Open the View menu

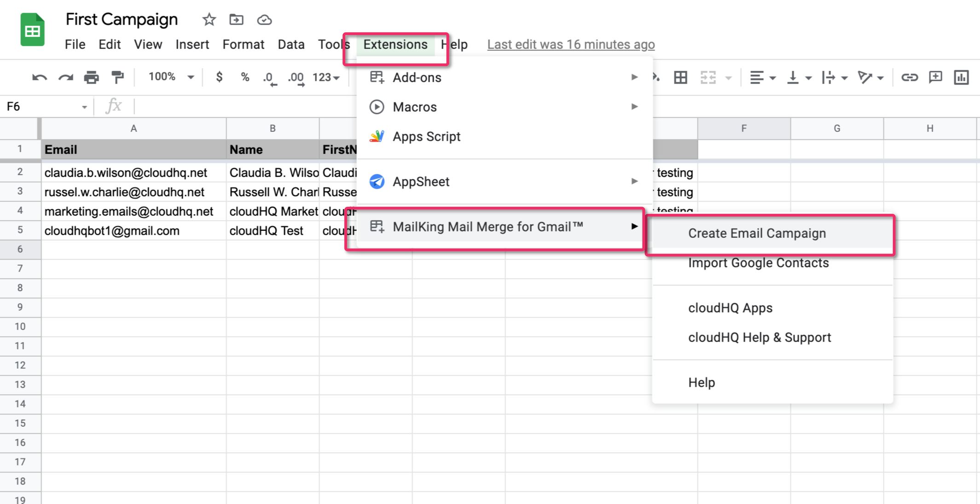[x=148, y=44]
